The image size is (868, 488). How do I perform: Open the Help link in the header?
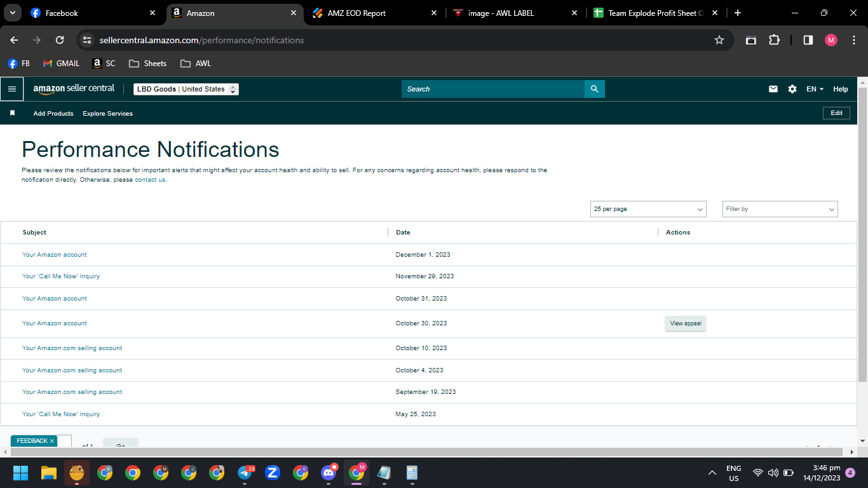coord(840,89)
